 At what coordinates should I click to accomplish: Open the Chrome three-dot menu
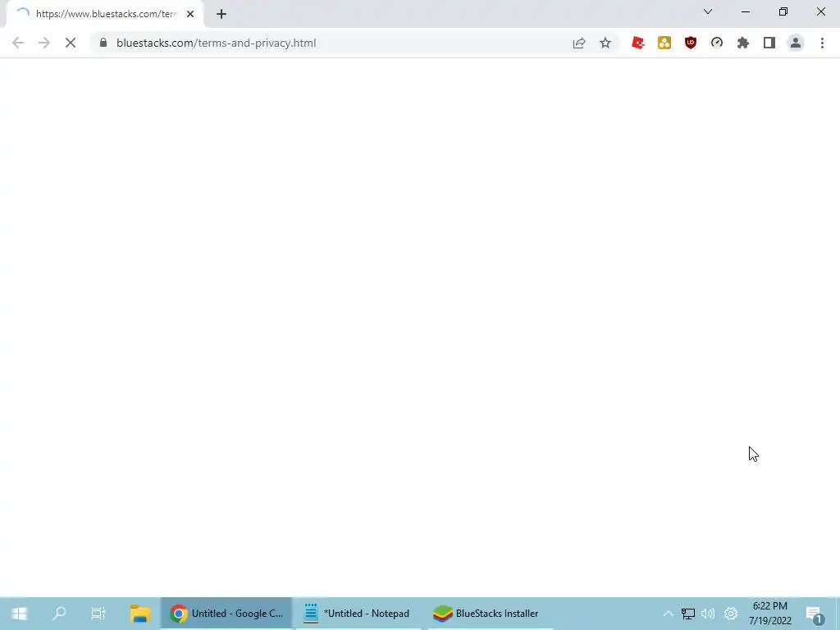pyautogui.click(x=822, y=43)
